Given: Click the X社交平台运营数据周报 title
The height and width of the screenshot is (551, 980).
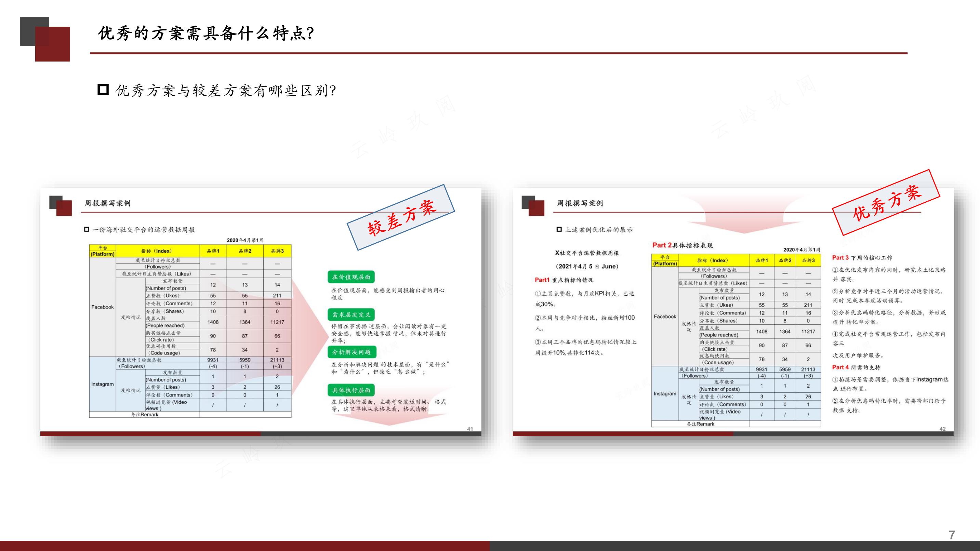Looking at the screenshot, I should [587, 253].
